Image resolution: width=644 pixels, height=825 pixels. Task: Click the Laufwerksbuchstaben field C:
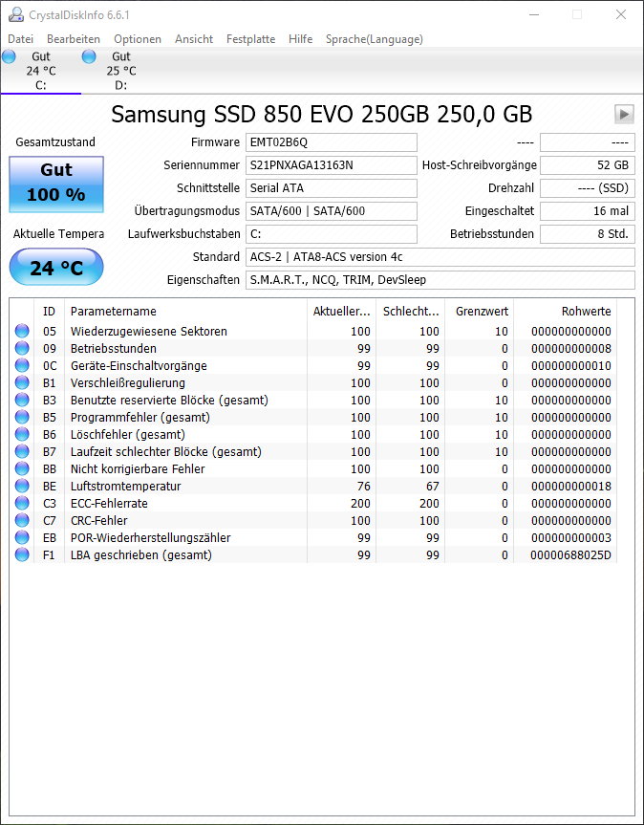332,234
